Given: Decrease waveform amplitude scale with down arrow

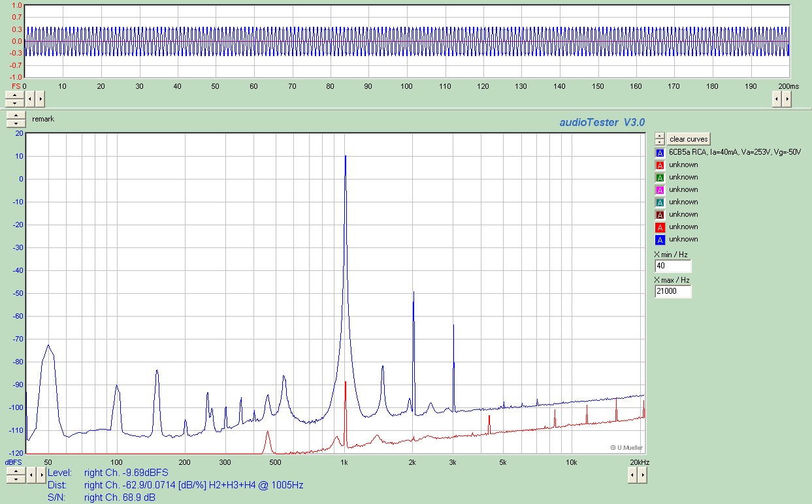Looking at the screenshot, I should tap(14, 102).
